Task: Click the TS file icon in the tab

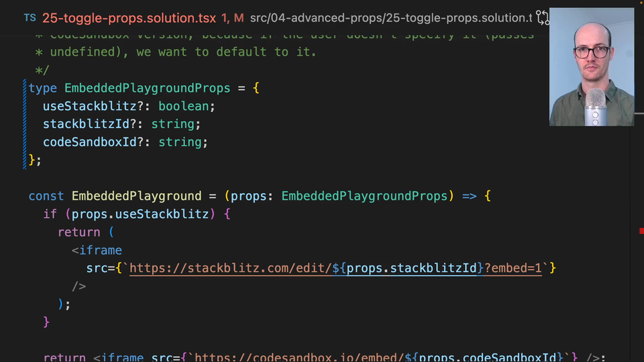Action: coord(30,18)
